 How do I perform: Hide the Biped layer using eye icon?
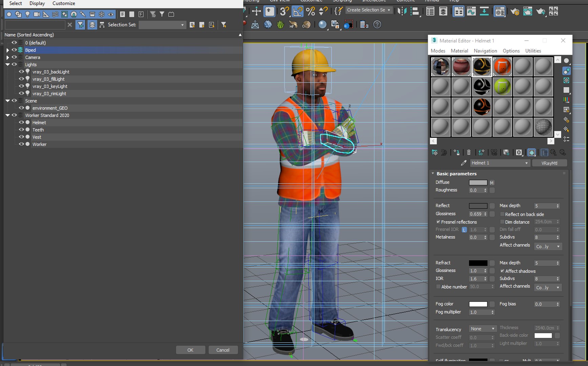point(14,50)
